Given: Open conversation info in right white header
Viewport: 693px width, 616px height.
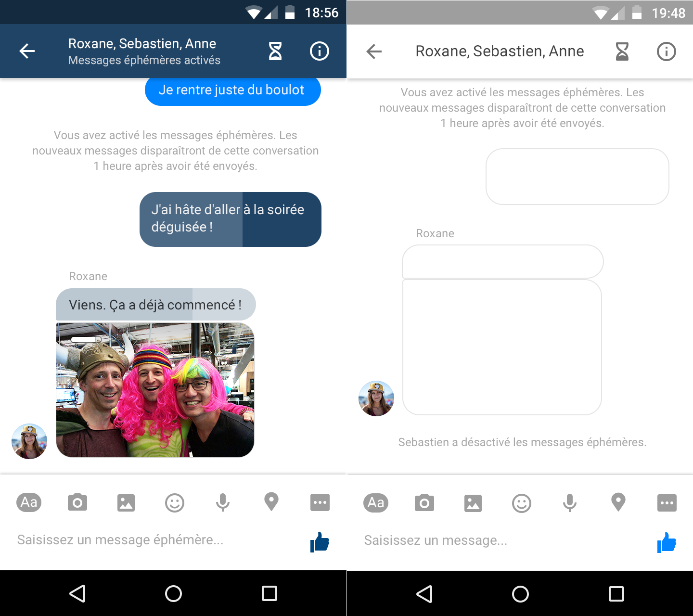Looking at the screenshot, I should pos(666,51).
